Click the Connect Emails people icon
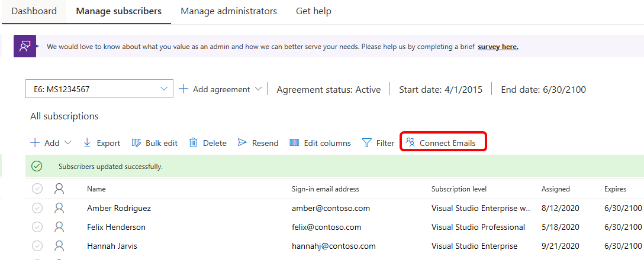 (410, 142)
